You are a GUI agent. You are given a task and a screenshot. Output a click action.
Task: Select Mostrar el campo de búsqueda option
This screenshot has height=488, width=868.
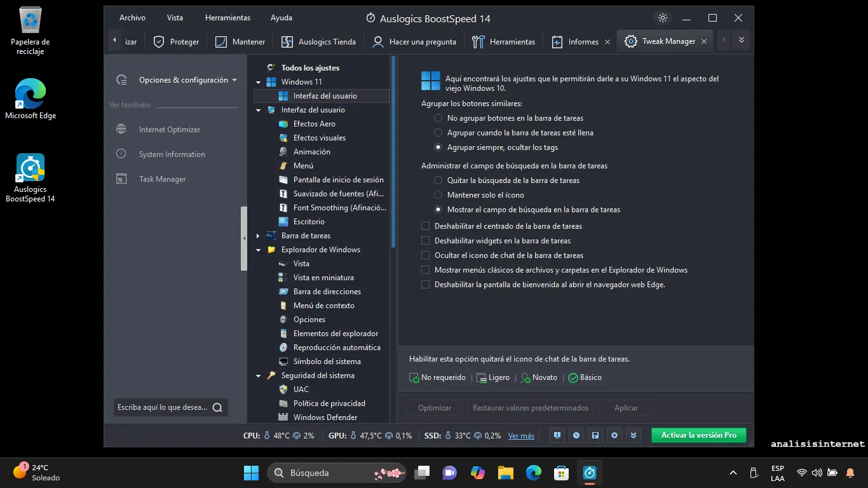[x=438, y=210]
